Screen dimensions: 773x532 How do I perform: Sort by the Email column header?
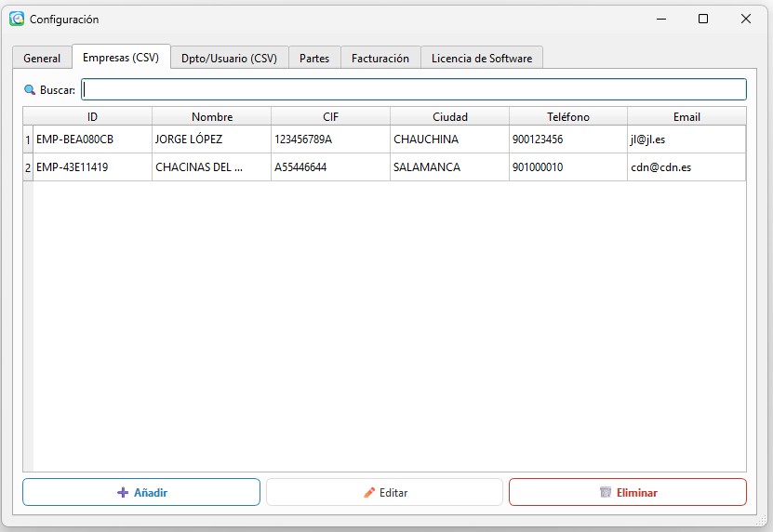tap(686, 117)
